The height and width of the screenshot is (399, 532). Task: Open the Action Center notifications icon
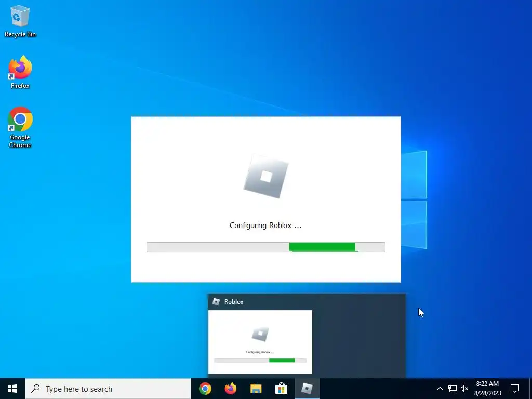(x=515, y=389)
